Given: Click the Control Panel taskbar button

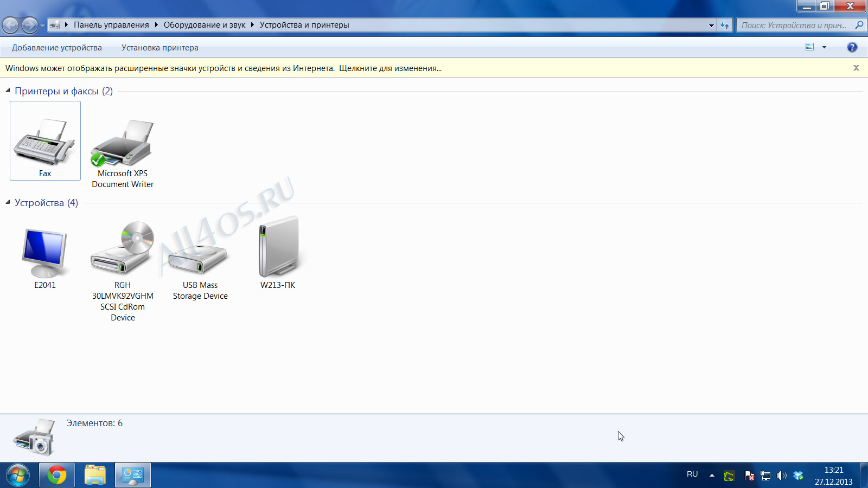Looking at the screenshot, I should coord(133,476).
